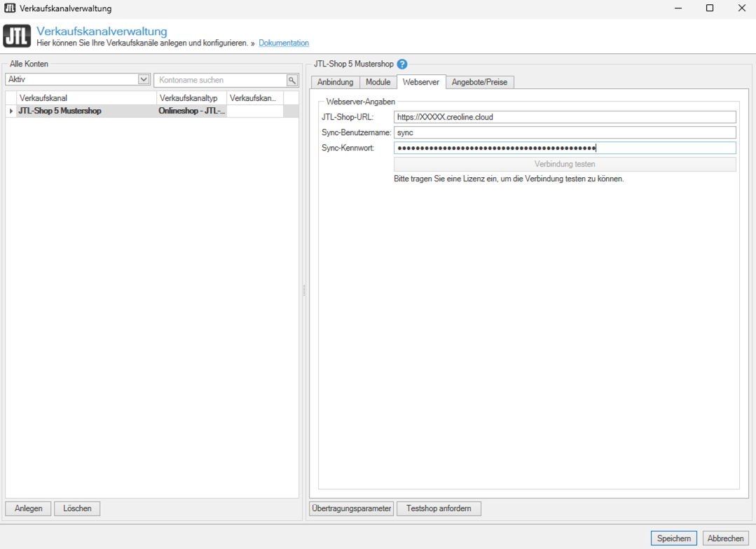The width and height of the screenshot is (756, 549).
Task: Minimize the Verkaufskanalverwaltung window
Action: pyautogui.click(x=678, y=8)
